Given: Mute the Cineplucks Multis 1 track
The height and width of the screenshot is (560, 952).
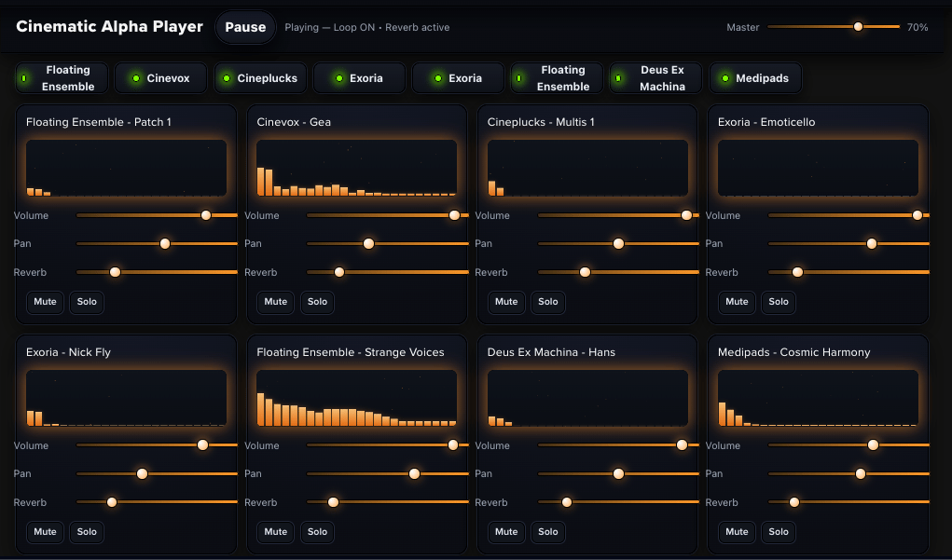Looking at the screenshot, I should (x=506, y=302).
